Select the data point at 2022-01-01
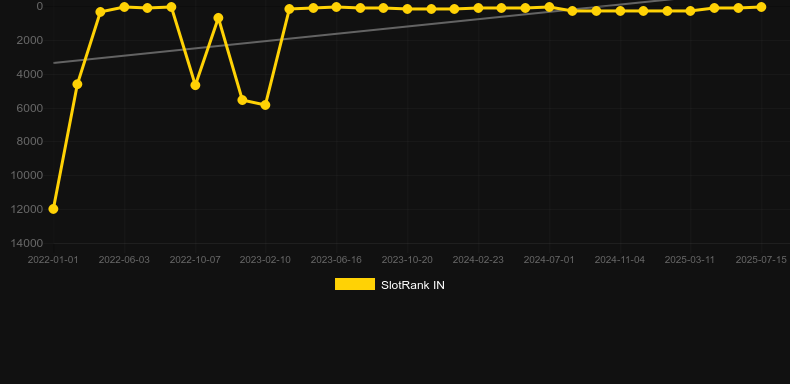 (53, 209)
